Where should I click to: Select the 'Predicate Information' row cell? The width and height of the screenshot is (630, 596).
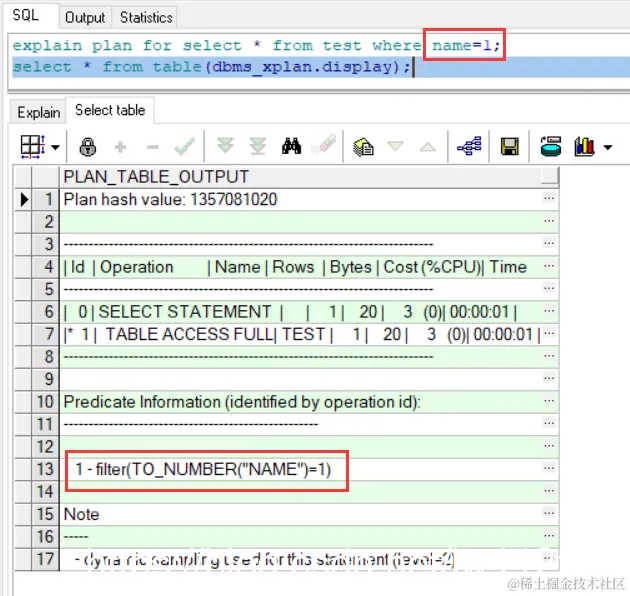click(301, 402)
